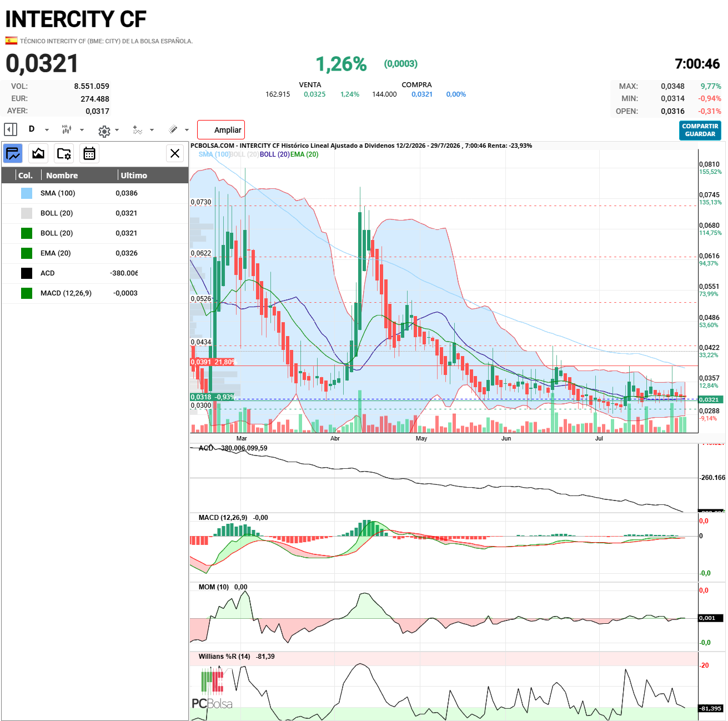Click the 0,0326 value in EMA row
The height and width of the screenshot is (721, 728).
point(127,253)
